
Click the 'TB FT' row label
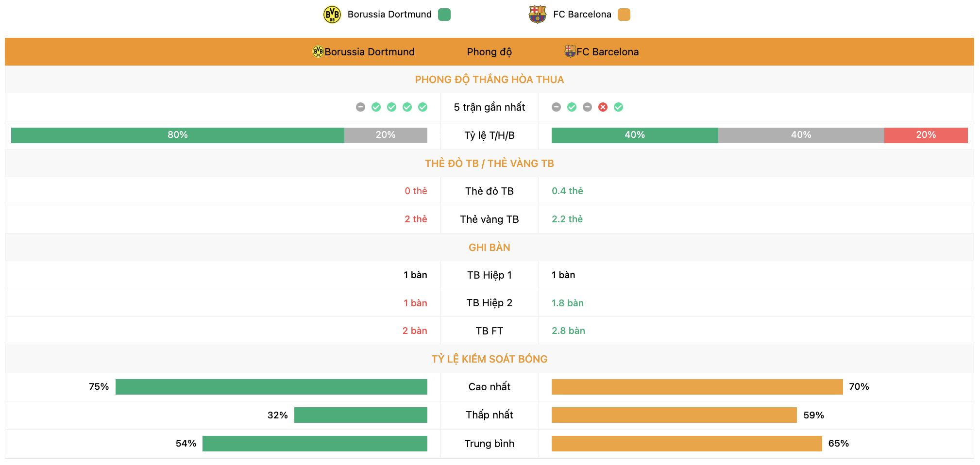point(490,331)
